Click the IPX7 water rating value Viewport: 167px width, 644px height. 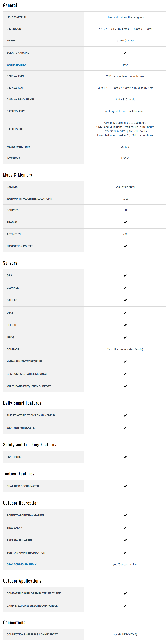[x=125, y=64]
